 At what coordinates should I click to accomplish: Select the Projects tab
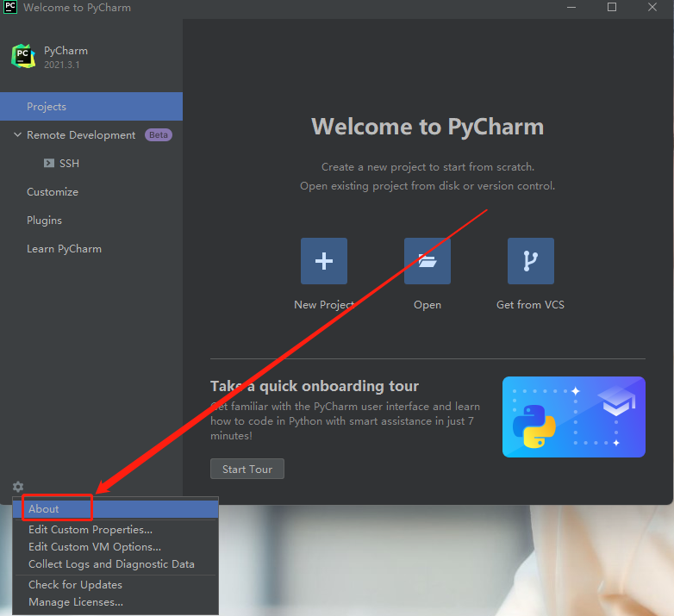click(91, 107)
